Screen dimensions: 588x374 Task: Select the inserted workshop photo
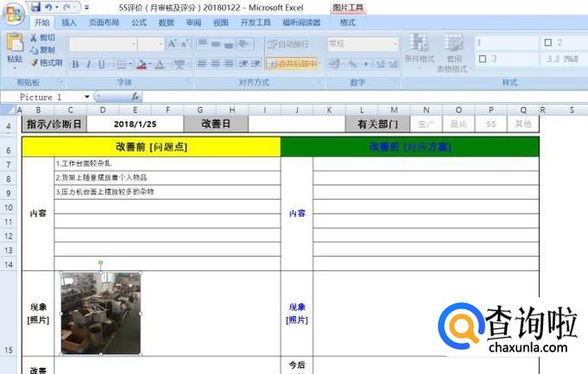[101, 314]
